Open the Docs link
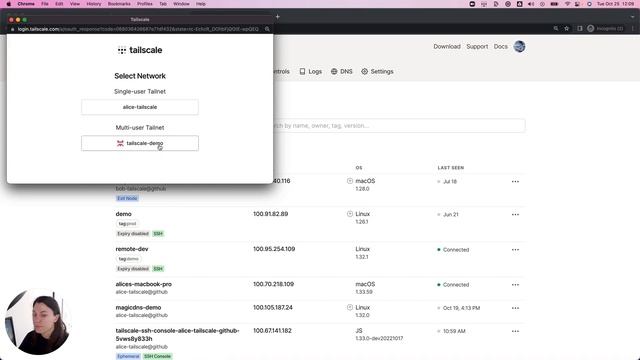640x360 pixels. coord(500,47)
